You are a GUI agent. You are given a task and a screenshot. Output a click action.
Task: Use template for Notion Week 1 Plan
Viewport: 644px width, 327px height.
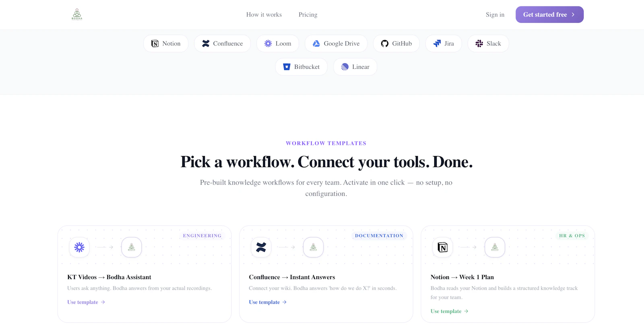pyautogui.click(x=450, y=311)
